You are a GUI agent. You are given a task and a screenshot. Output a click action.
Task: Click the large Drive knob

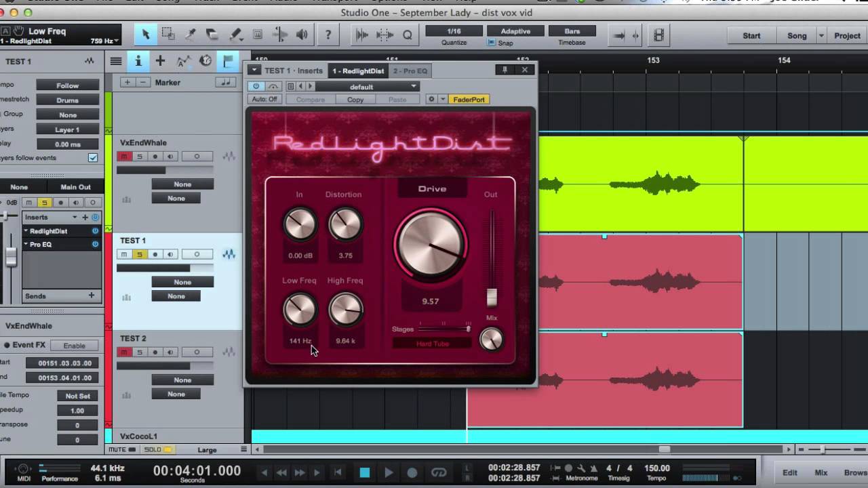[x=431, y=243]
